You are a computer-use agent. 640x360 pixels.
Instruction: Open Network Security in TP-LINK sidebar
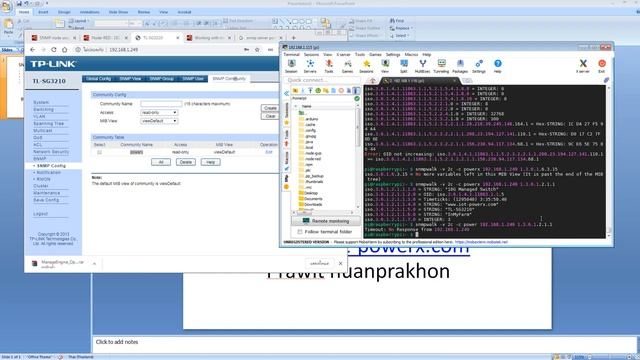point(51,151)
